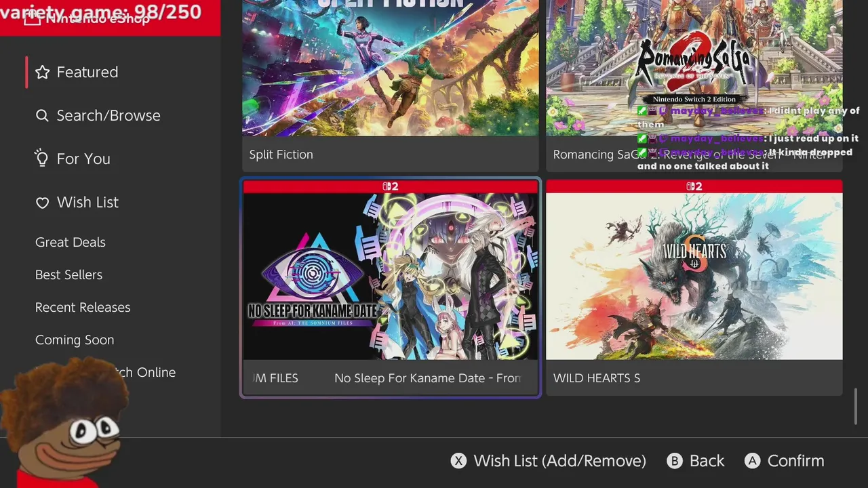Click the Switch 2 badge above Kaname Date
Image resolution: width=868 pixels, height=488 pixels.
click(391, 186)
